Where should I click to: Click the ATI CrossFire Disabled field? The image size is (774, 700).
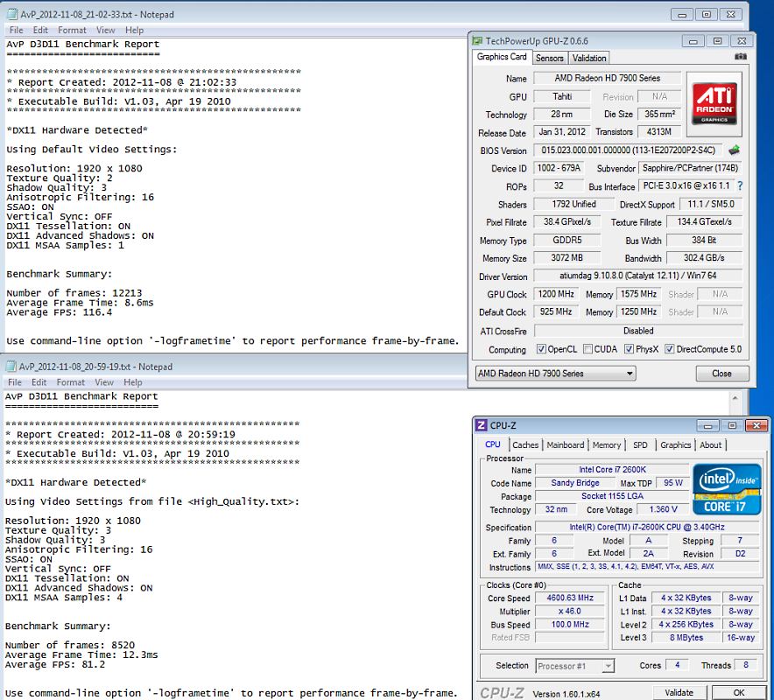638,331
